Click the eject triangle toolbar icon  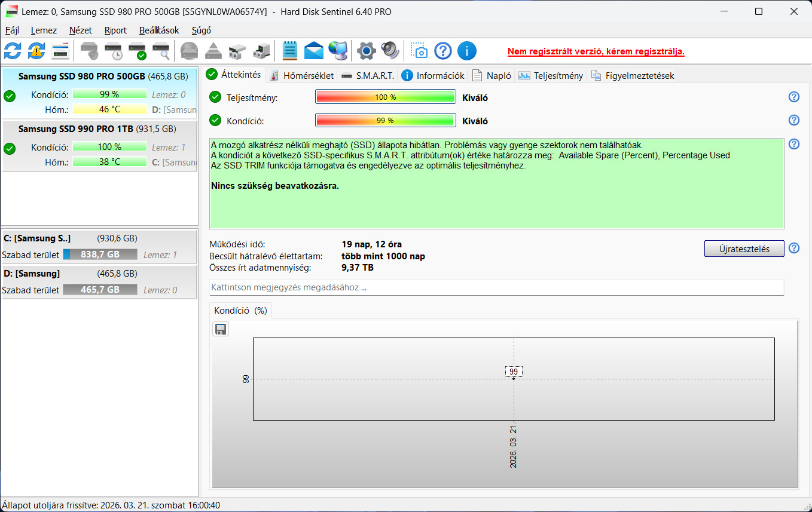tap(213, 51)
